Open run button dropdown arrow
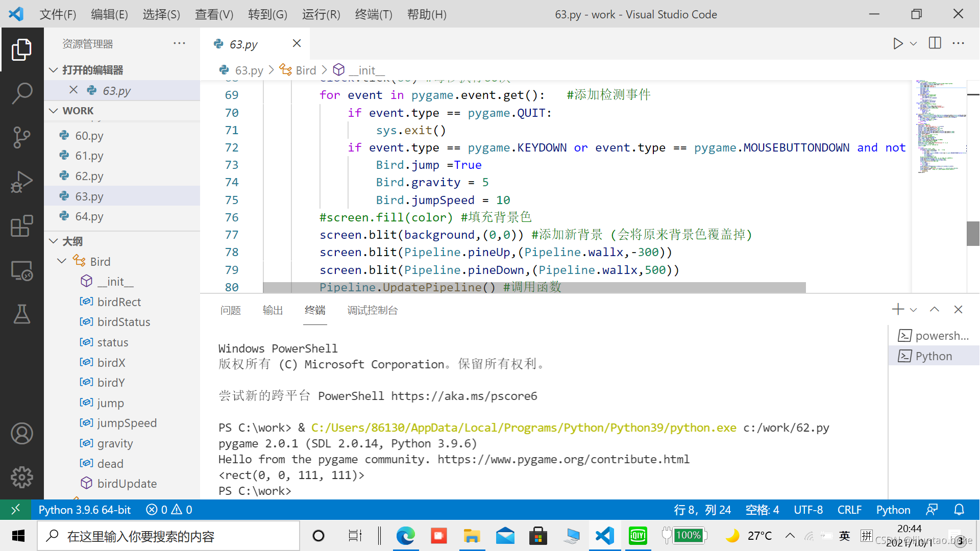980x551 pixels. click(914, 44)
